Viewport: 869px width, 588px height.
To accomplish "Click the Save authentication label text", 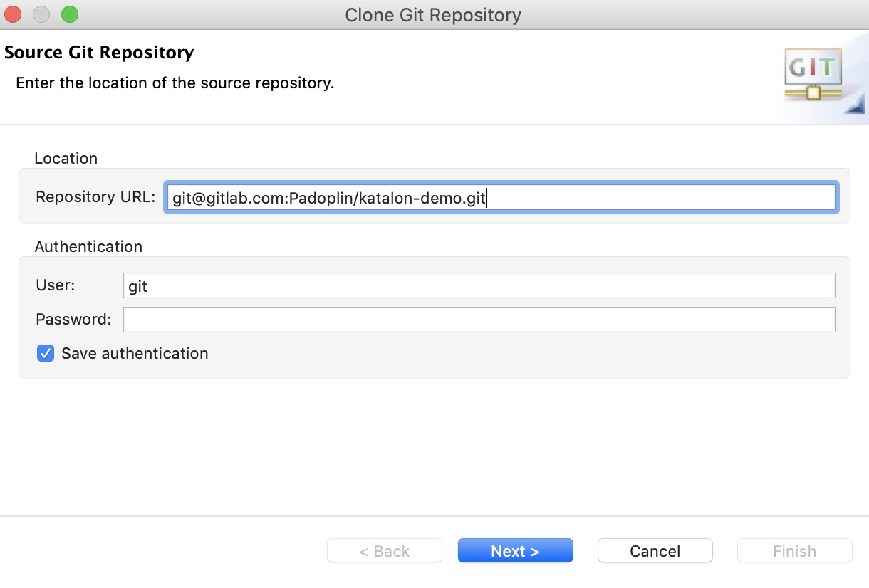I will coord(135,353).
